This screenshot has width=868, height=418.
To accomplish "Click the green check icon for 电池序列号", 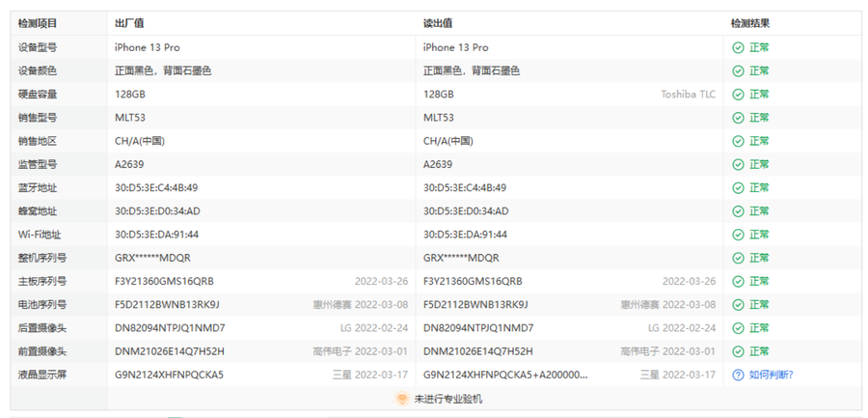I will pyautogui.click(x=738, y=305).
